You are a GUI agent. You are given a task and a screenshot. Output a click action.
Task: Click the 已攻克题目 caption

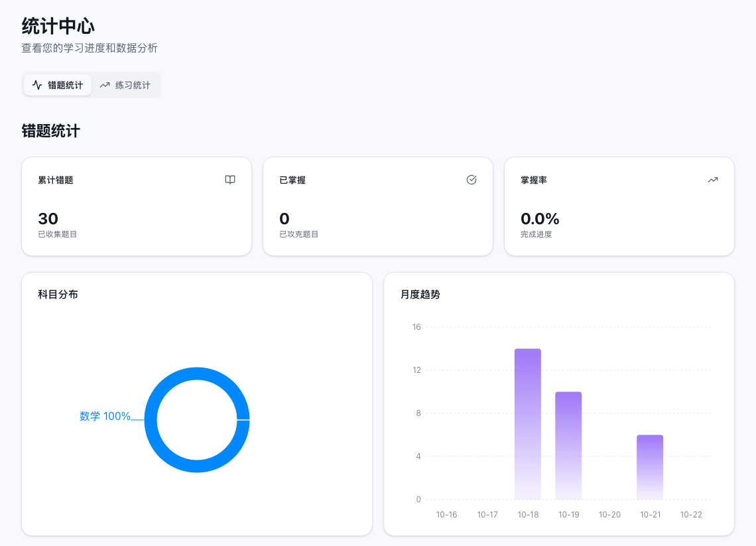pos(299,234)
